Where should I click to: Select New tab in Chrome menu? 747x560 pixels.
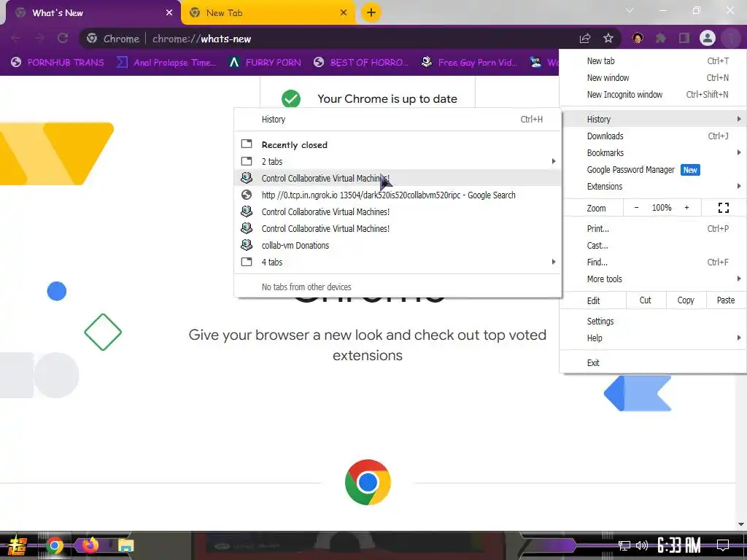[x=653, y=61]
